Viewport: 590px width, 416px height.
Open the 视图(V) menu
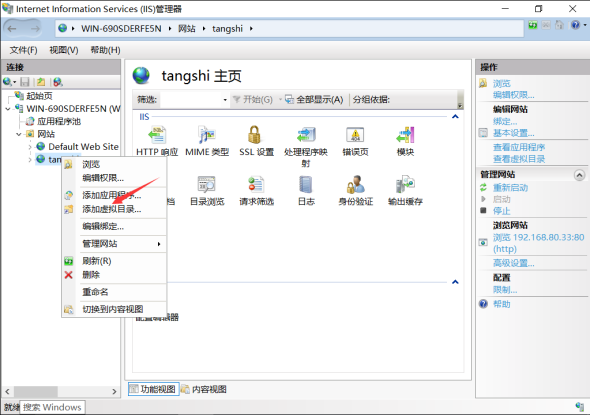coord(64,50)
